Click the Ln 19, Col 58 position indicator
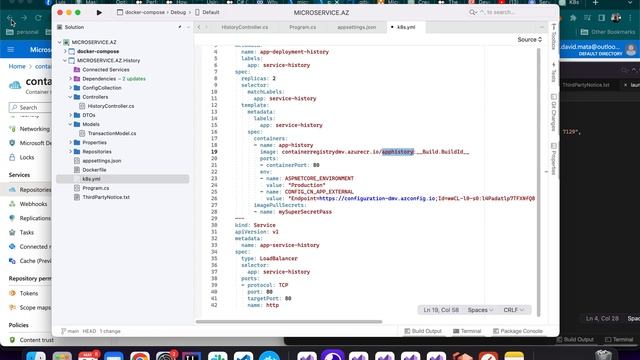This screenshot has width=640, height=360. [441, 310]
